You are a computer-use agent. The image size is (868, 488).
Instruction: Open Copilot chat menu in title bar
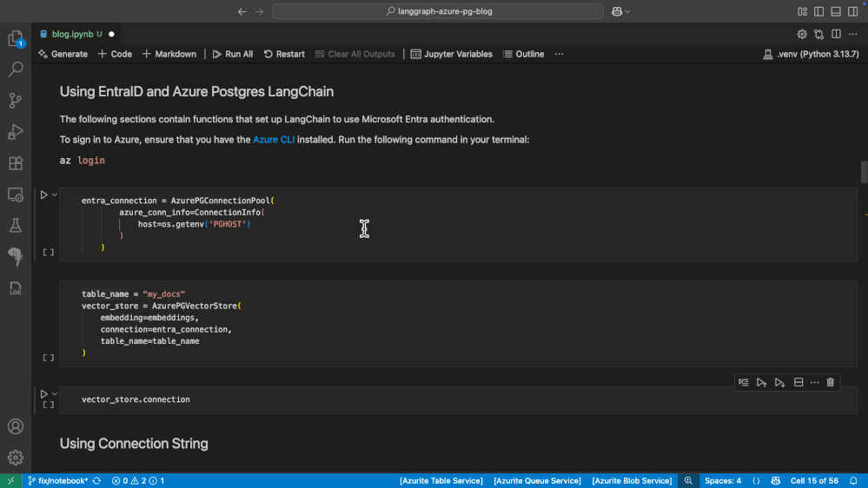pos(620,11)
